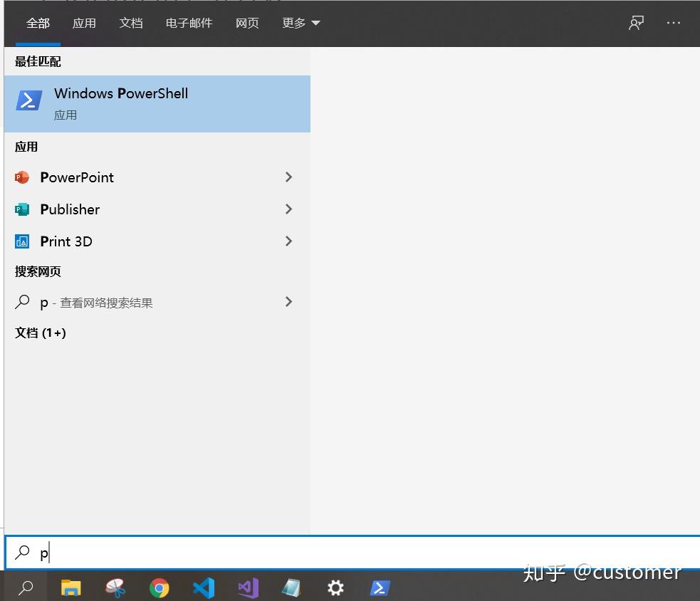The height and width of the screenshot is (601, 700).
Task: Open the Publisher result text
Action: coord(70,209)
